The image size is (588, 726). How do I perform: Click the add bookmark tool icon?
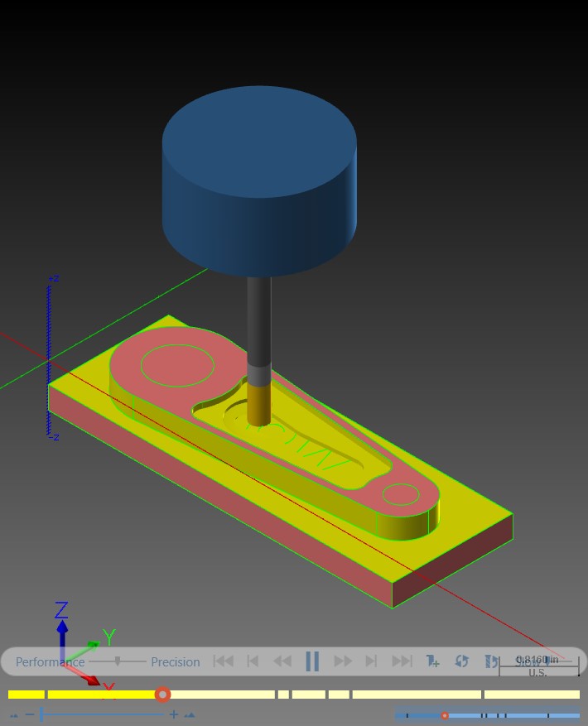tap(432, 661)
